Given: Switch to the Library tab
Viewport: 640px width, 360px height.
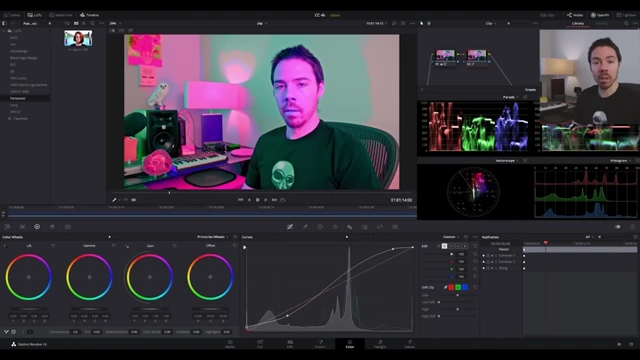Looking at the screenshot, I should pyautogui.click(x=578, y=24).
